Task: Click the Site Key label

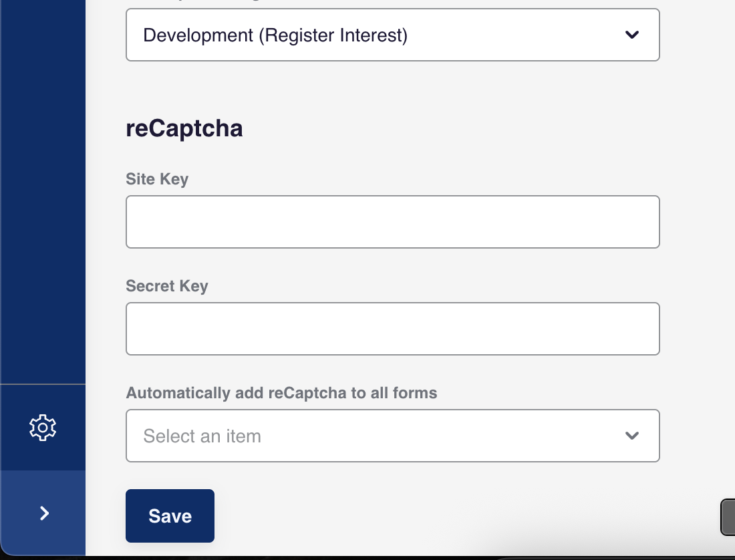Action: (x=157, y=179)
